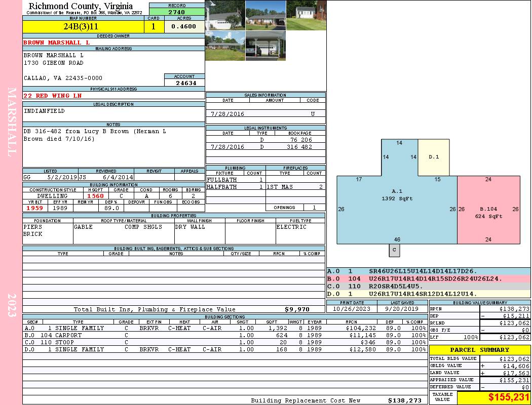
Task: Open the brick ranch front view photo
Action: point(265,15)
